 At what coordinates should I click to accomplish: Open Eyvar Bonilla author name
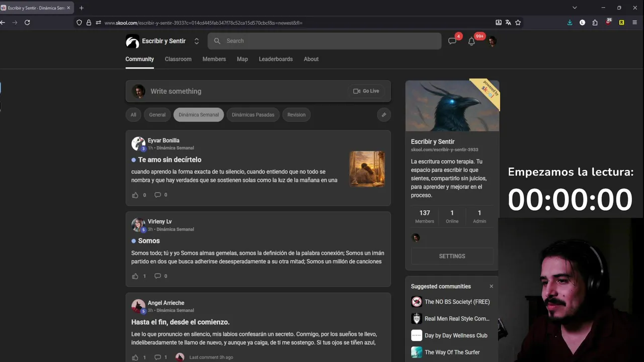[164, 141]
